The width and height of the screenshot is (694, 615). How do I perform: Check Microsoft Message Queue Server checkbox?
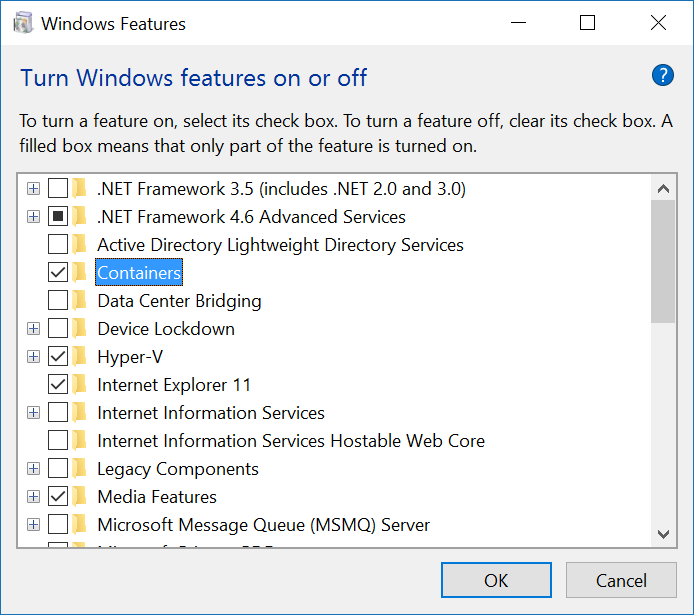pyautogui.click(x=58, y=525)
